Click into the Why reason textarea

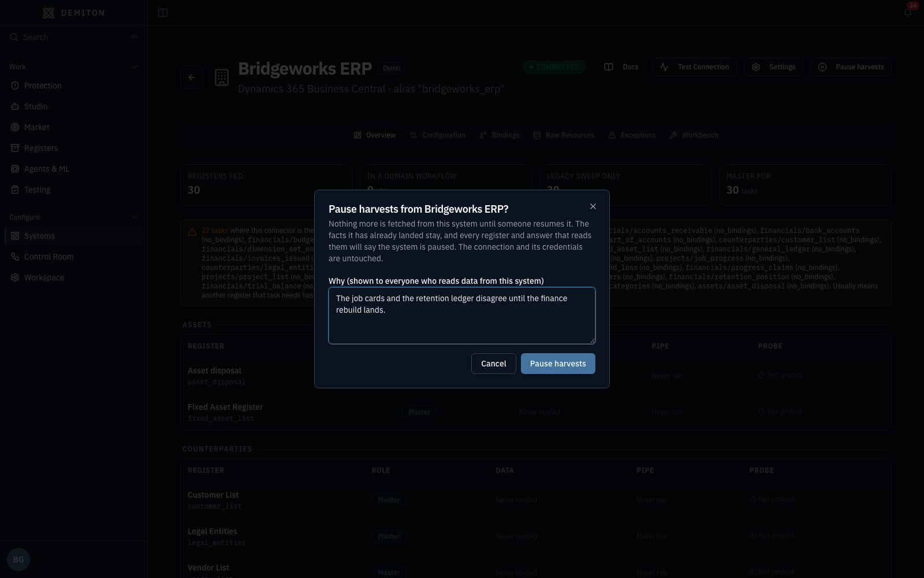coord(462,316)
